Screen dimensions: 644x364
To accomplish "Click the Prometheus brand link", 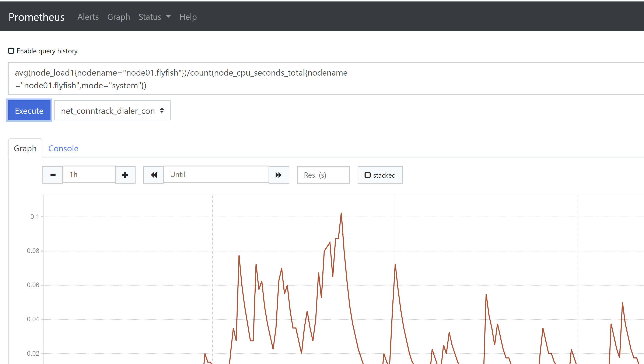I will [x=36, y=17].
